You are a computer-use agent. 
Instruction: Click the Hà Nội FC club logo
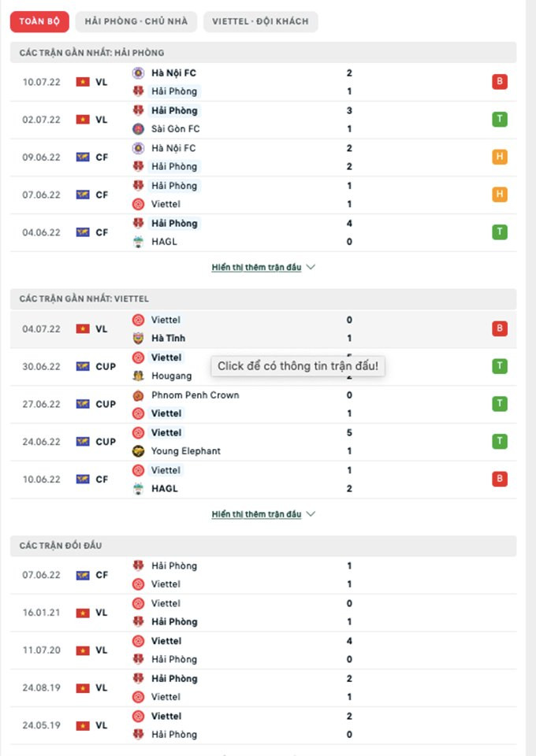pyautogui.click(x=138, y=73)
